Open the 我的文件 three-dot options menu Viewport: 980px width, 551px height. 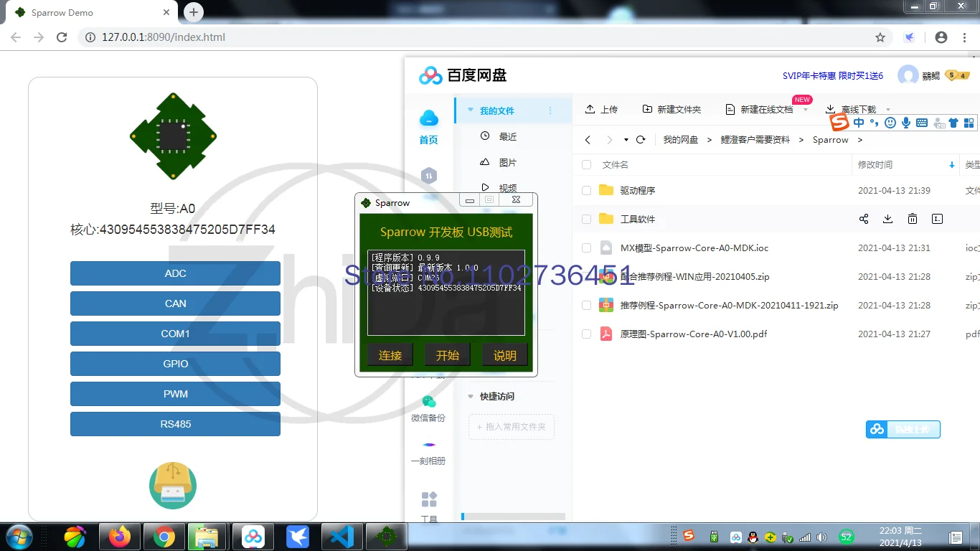point(550,110)
